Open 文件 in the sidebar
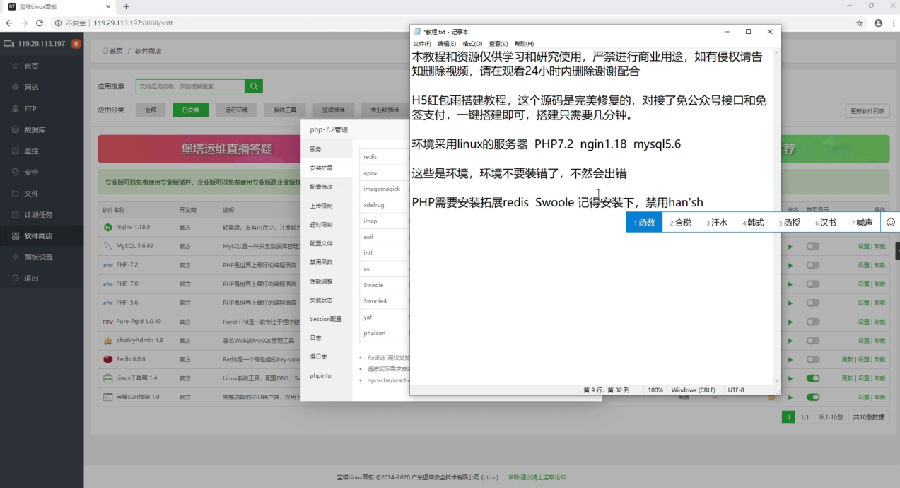 coord(31,193)
